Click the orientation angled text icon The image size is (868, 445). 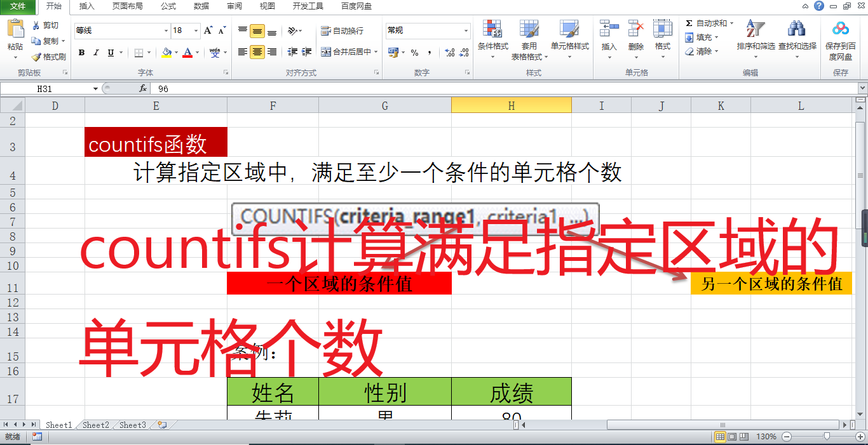(x=292, y=30)
